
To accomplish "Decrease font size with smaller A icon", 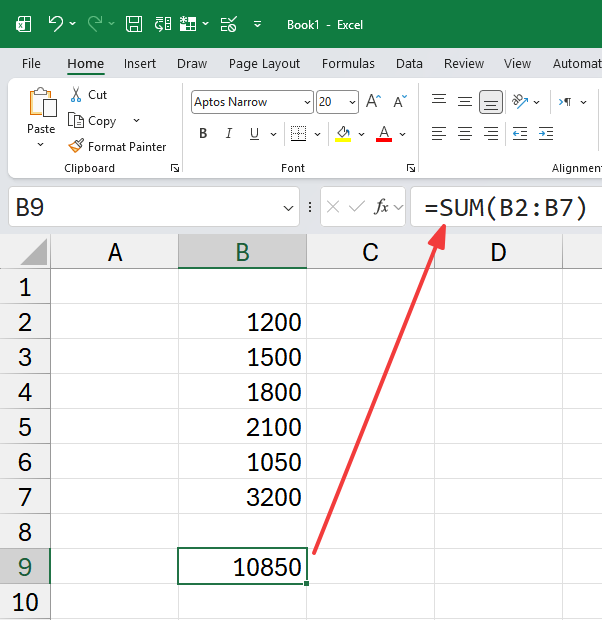I will coord(399,101).
